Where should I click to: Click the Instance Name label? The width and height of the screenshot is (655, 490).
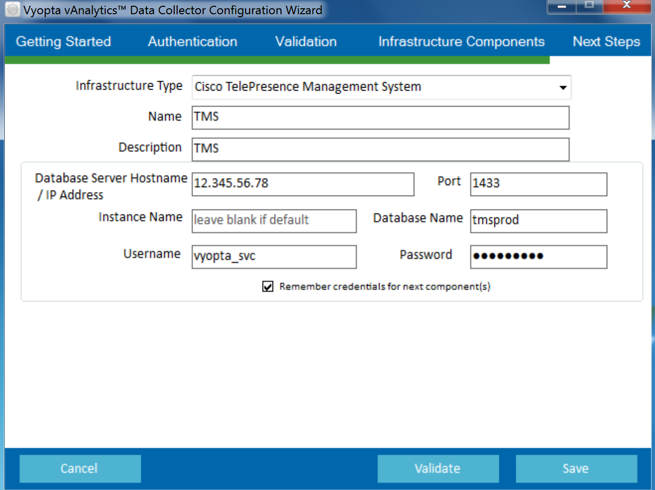click(140, 217)
